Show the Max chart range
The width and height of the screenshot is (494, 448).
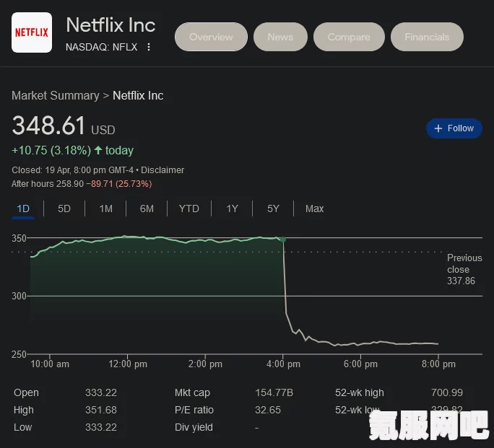[314, 208]
